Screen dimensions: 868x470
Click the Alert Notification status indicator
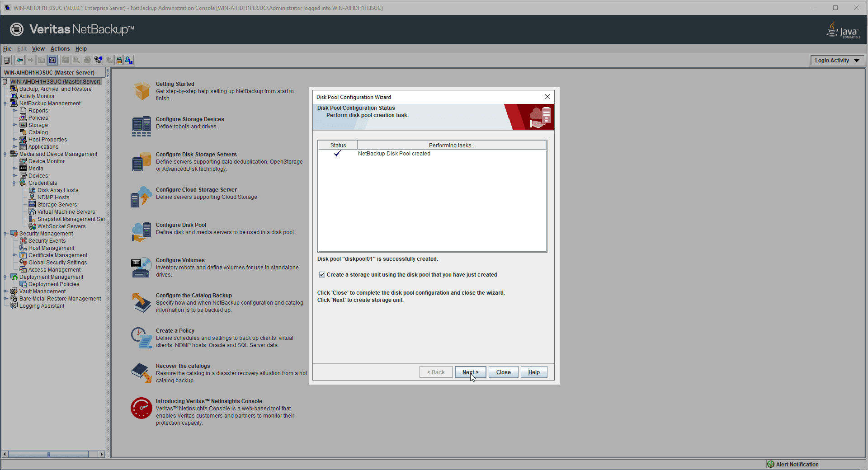click(x=793, y=464)
